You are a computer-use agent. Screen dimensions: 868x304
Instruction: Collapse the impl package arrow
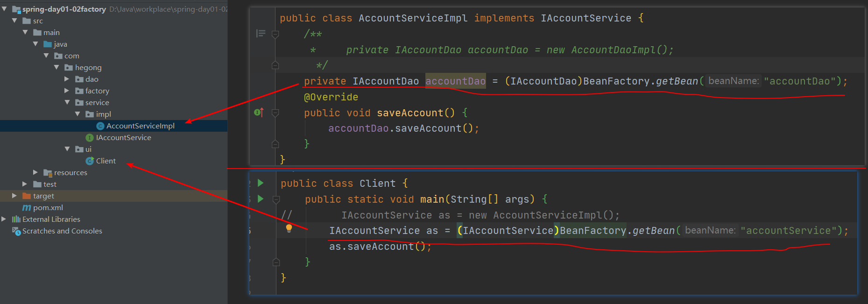[x=78, y=114]
